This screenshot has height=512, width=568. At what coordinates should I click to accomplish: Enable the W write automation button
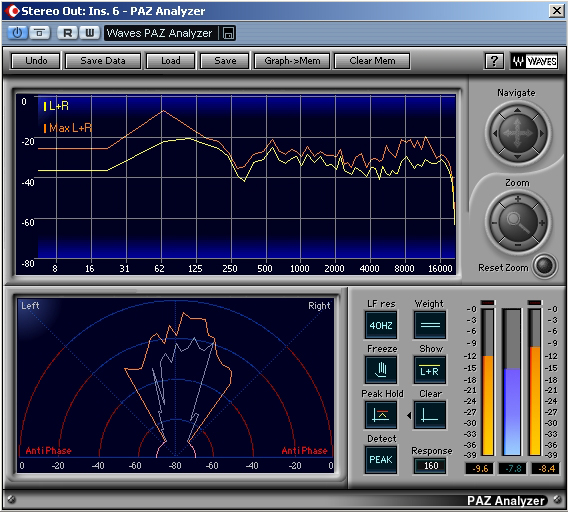click(x=89, y=33)
